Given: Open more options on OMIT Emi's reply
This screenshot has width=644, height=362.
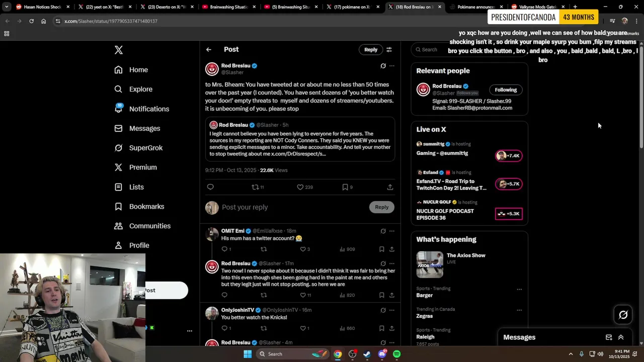Looking at the screenshot, I should 392,231.
